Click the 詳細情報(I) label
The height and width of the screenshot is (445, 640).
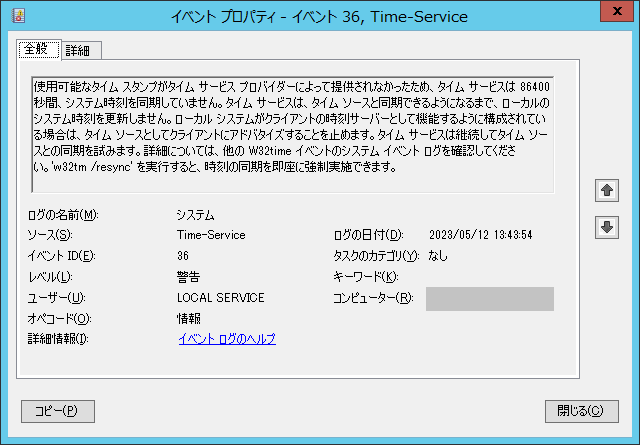58,338
